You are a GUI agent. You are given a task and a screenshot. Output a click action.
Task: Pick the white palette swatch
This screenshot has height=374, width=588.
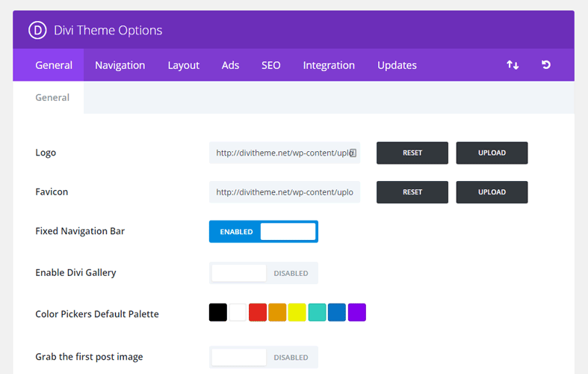pos(238,313)
